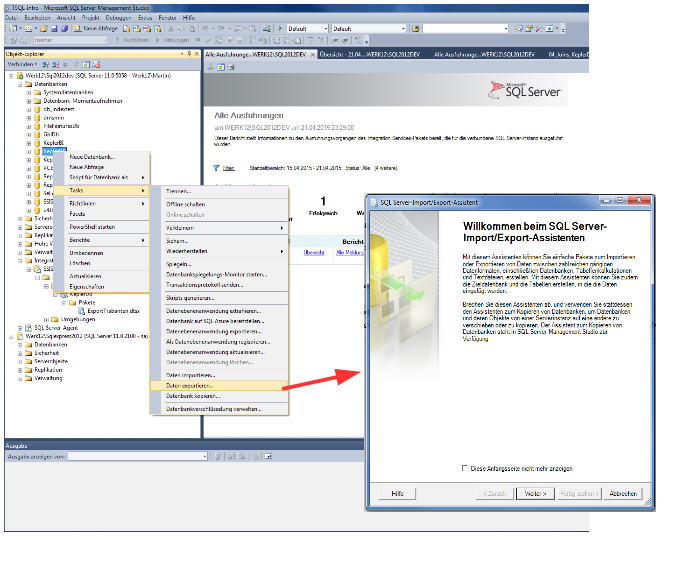Pin the Objekt-Explorer panel with pushpin icon
This screenshot has width=680, height=567.
point(189,54)
